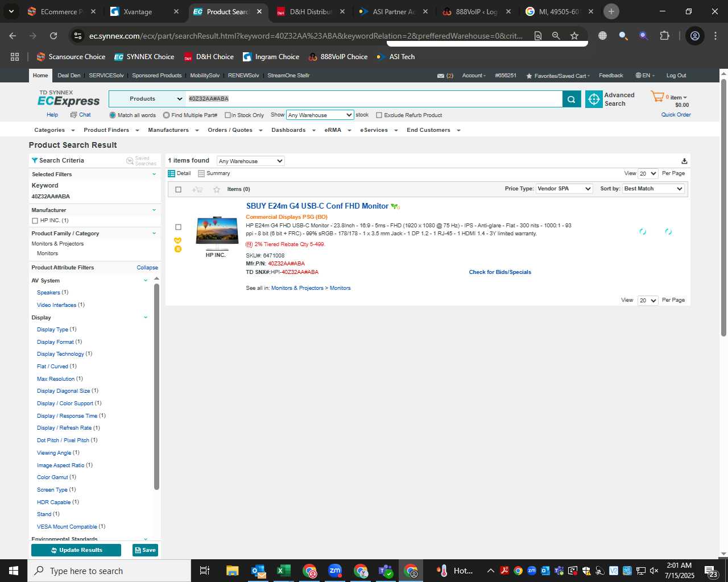The image size is (728, 582).
Task: Open Excel from the taskbar
Action: pyautogui.click(x=284, y=571)
